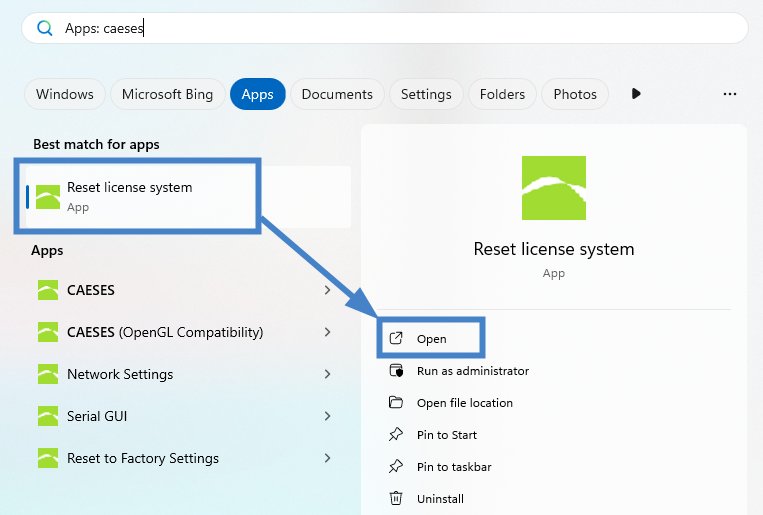Expand the Network Settings chevron
Image resolution: width=763 pixels, height=515 pixels.
[328, 374]
